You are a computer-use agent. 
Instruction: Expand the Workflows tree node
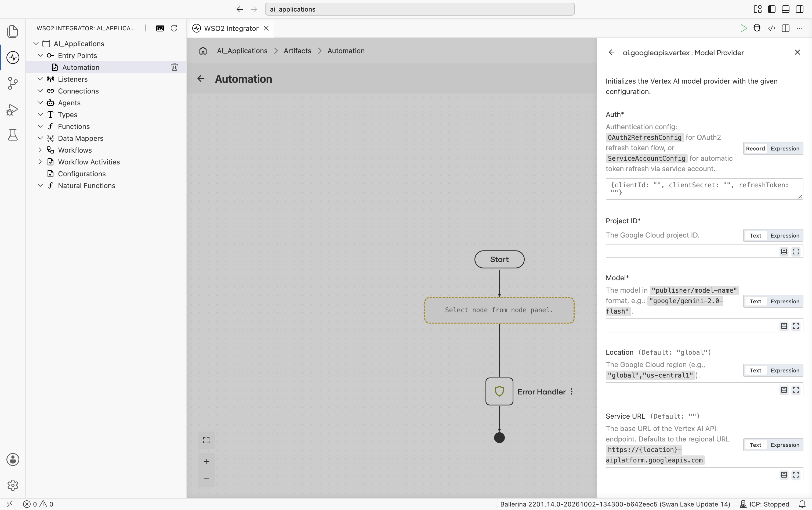point(40,150)
